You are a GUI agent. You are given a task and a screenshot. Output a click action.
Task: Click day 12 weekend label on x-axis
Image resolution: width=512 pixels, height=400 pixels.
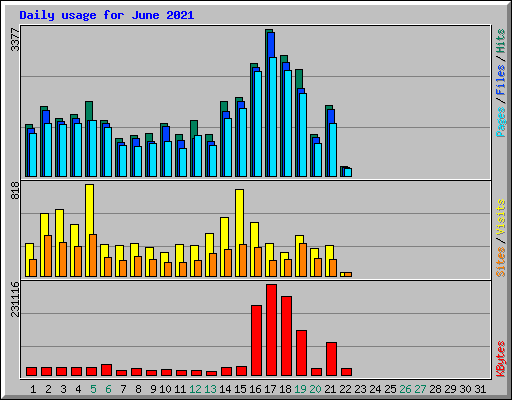195,389
